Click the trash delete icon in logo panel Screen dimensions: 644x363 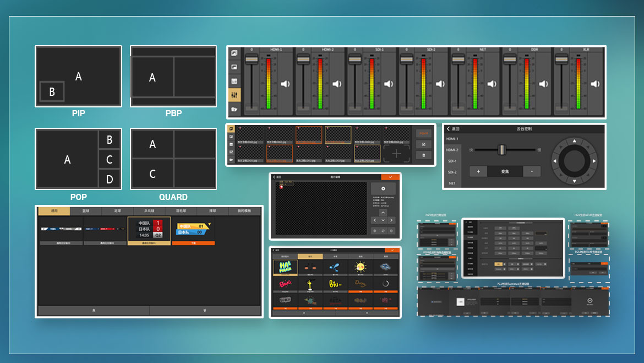pos(423,155)
